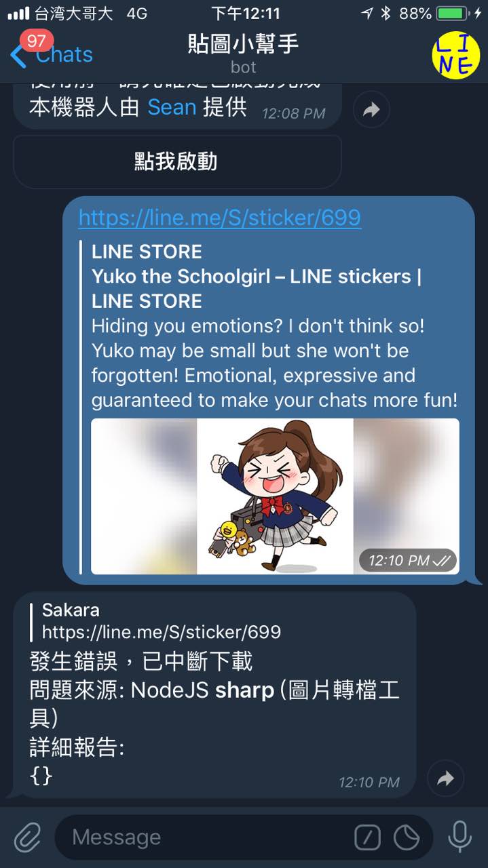Open the line.me/S/sticker/699 link
This screenshot has width=488, height=868.
[x=220, y=218]
